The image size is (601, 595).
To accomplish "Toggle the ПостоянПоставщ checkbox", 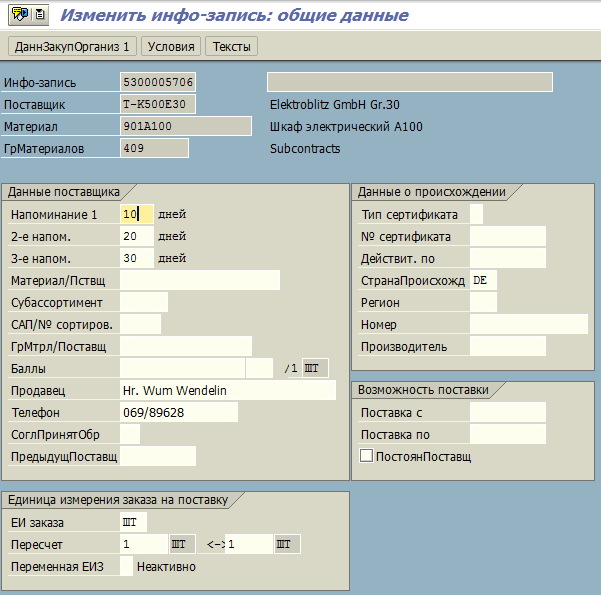I will pos(366,456).
